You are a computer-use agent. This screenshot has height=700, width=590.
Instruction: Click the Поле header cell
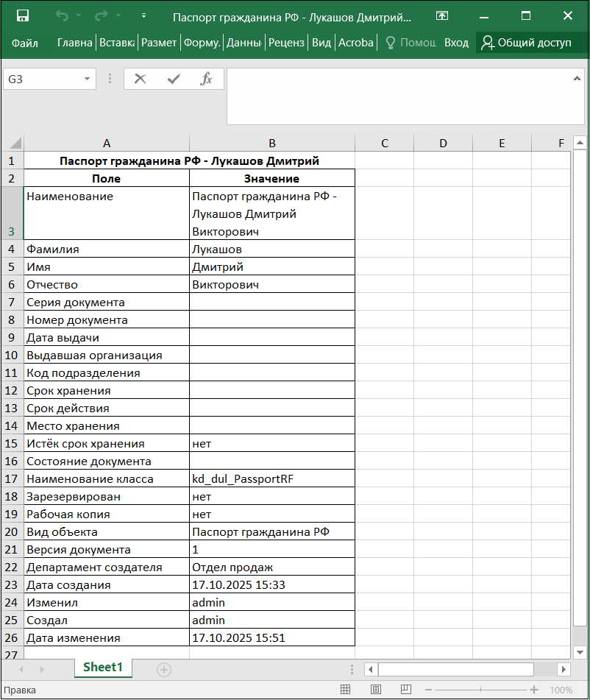[107, 178]
